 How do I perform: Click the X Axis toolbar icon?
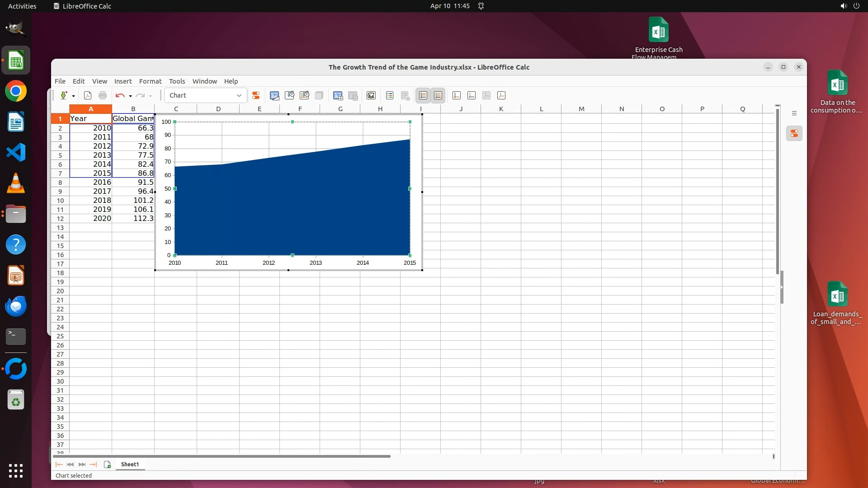[x=457, y=95]
